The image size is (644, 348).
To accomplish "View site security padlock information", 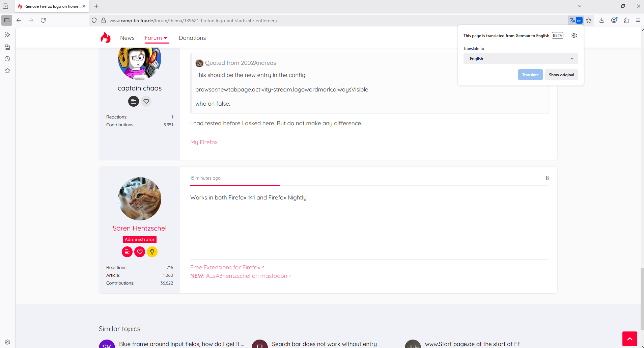I will (104, 21).
